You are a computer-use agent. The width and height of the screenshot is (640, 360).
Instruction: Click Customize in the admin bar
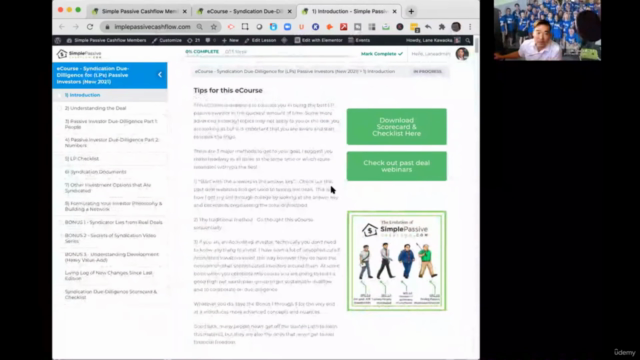point(167,40)
